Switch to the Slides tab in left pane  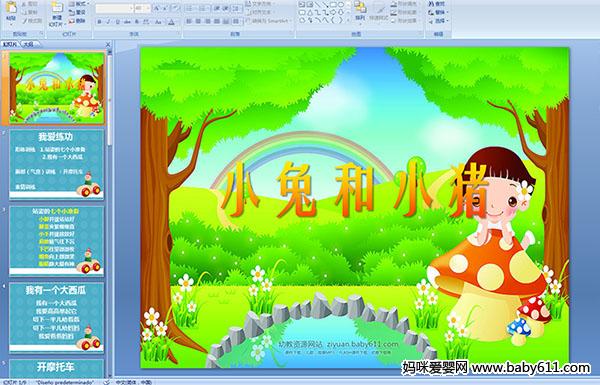(10, 44)
